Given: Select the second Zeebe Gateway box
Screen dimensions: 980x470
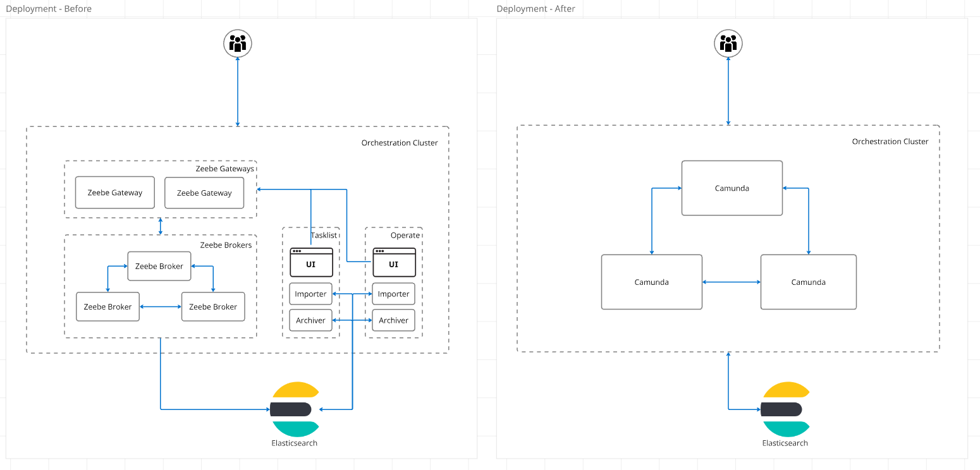Looking at the screenshot, I should pyautogui.click(x=204, y=193).
